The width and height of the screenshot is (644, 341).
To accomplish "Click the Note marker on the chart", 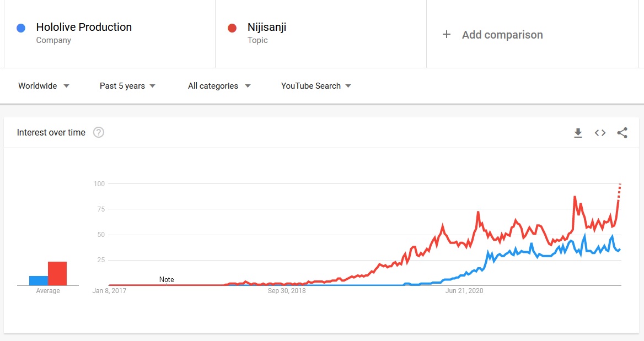I will (x=167, y=279).
